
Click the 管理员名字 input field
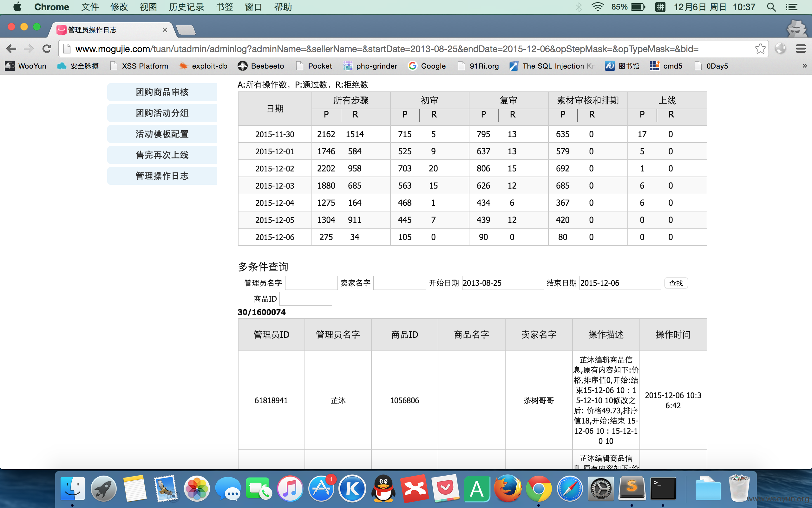[311, 283]
